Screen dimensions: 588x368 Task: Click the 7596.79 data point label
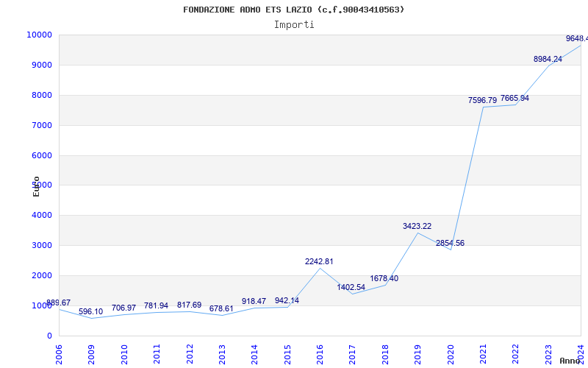482,100
